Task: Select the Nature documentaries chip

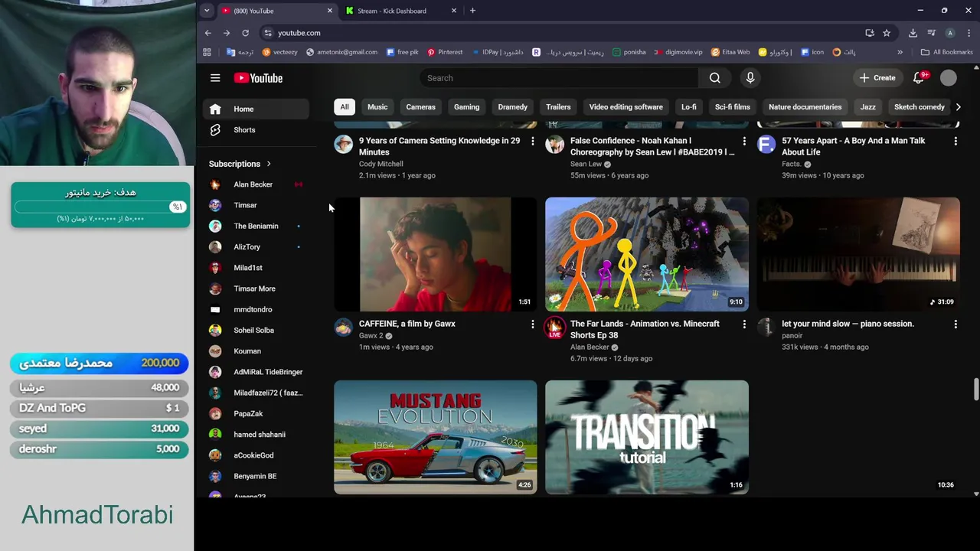Action: point(805,107)
